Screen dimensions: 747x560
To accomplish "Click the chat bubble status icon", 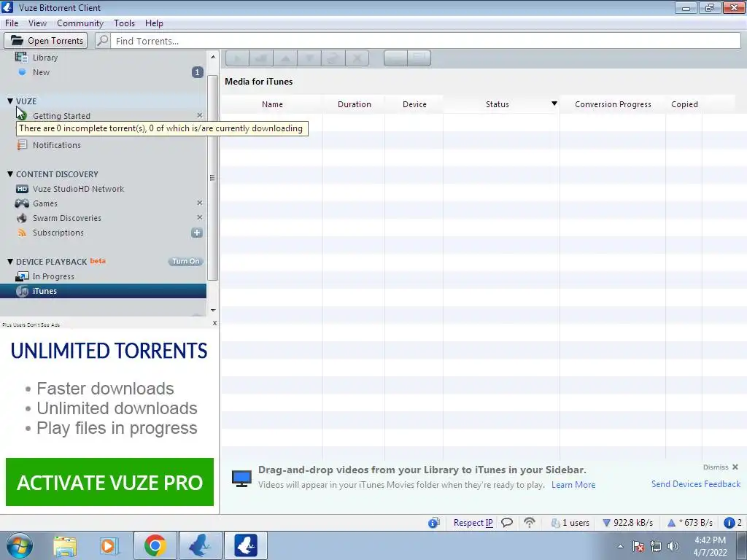I will 507,523.
